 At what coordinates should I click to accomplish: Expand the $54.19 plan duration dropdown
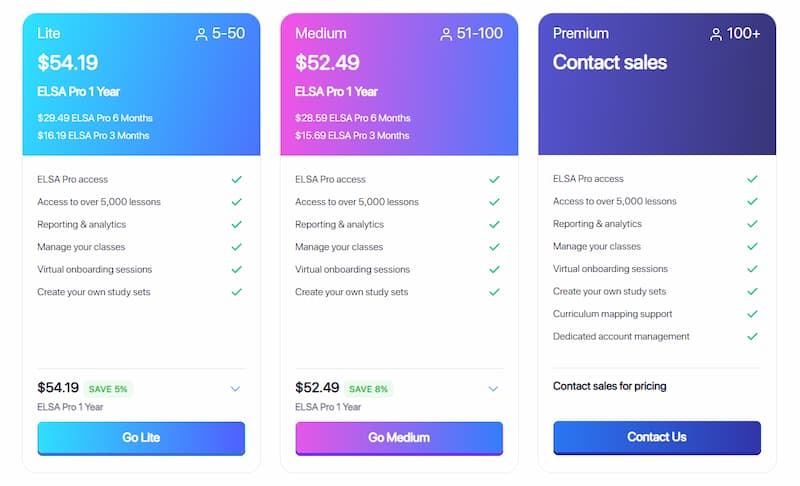click(235, 389)
